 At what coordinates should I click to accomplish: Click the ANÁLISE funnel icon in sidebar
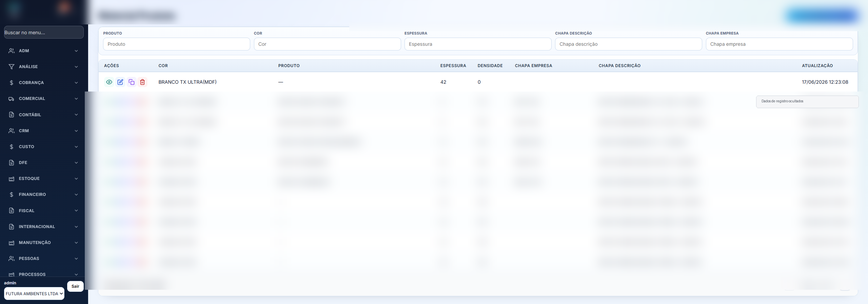(x=12, y=67)
